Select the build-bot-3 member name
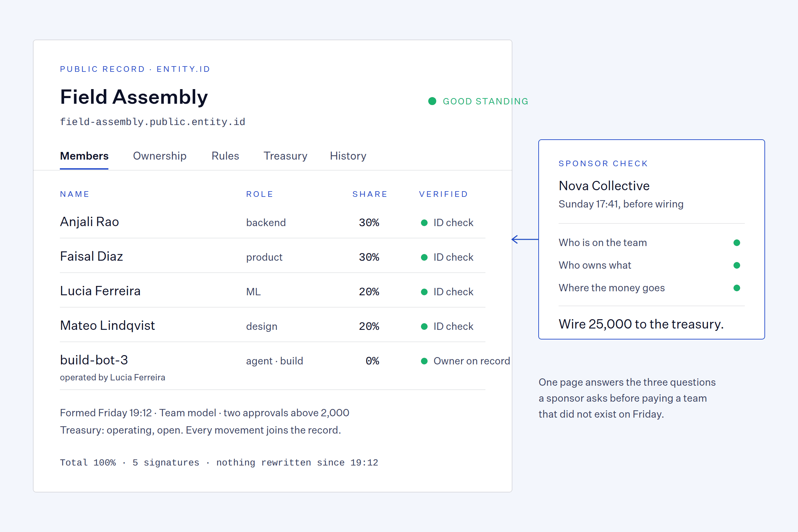Screen dimensions: 798x532 (94, 360)
